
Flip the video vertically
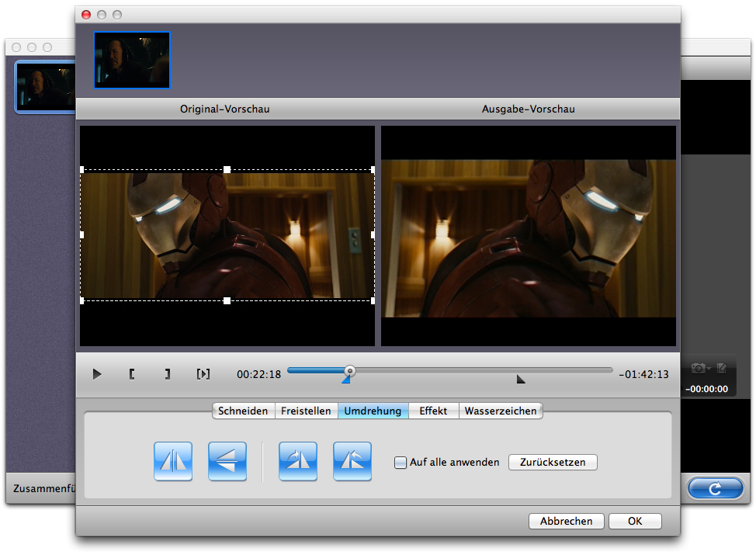pyautogui.click(x=227, y=462)
